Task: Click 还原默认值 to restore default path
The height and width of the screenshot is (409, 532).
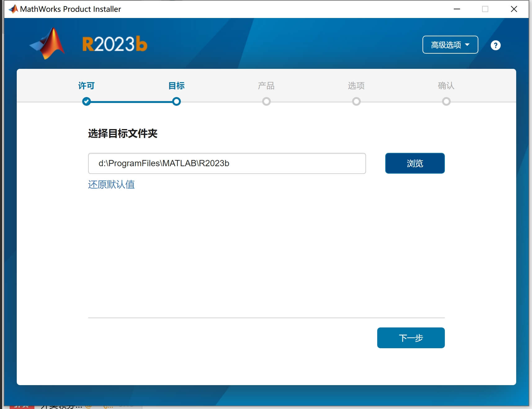Action: 111,184
